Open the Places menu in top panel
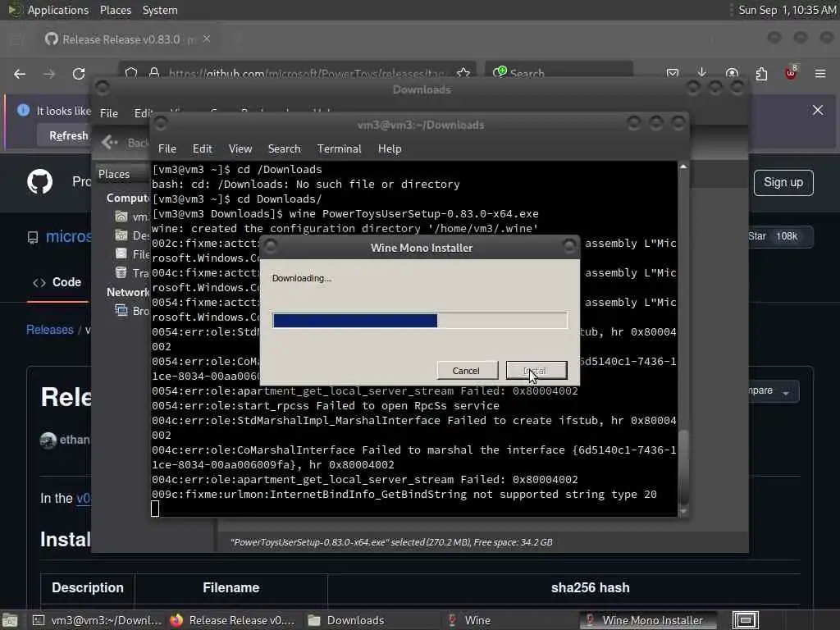The height and width of the screenshot is (630, 840). coord(115,10)
